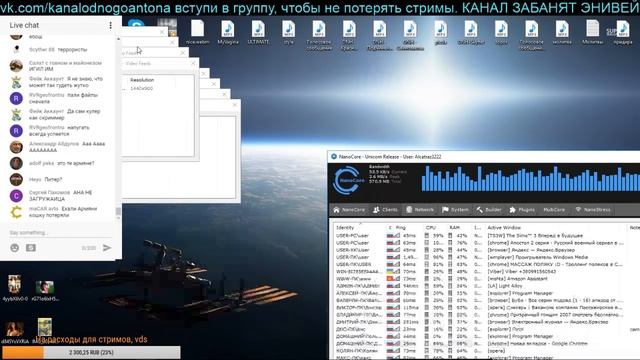The height and width of the screenshot is (360, 640).
Task: Open the ULTIMATE mp3 file on the desktop
Action: click(258, 33)
